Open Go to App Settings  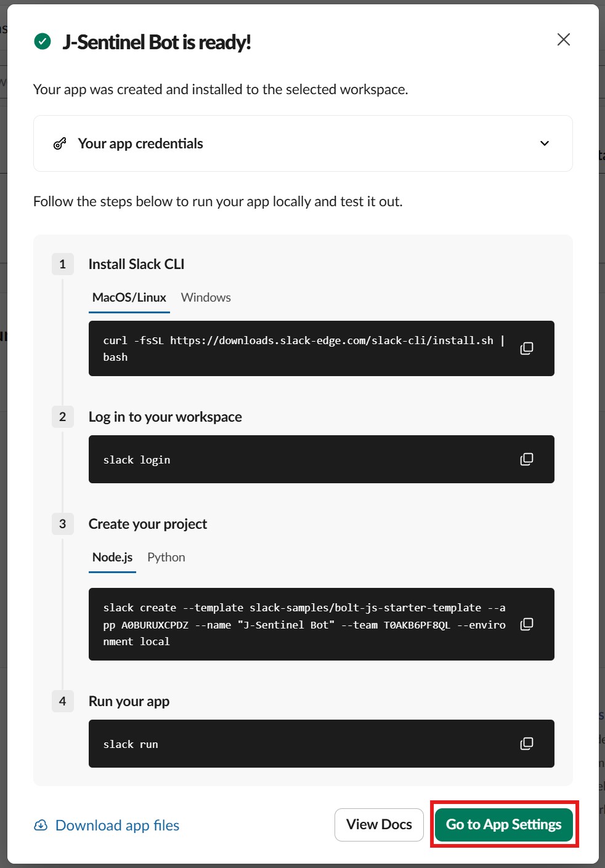504,824
